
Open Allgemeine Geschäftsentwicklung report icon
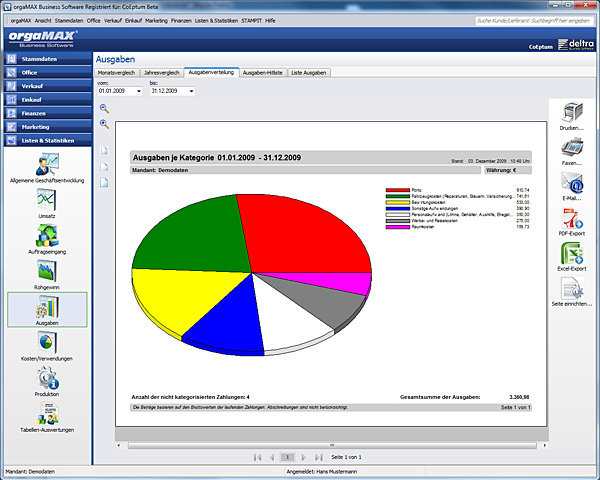pos(47,164)
